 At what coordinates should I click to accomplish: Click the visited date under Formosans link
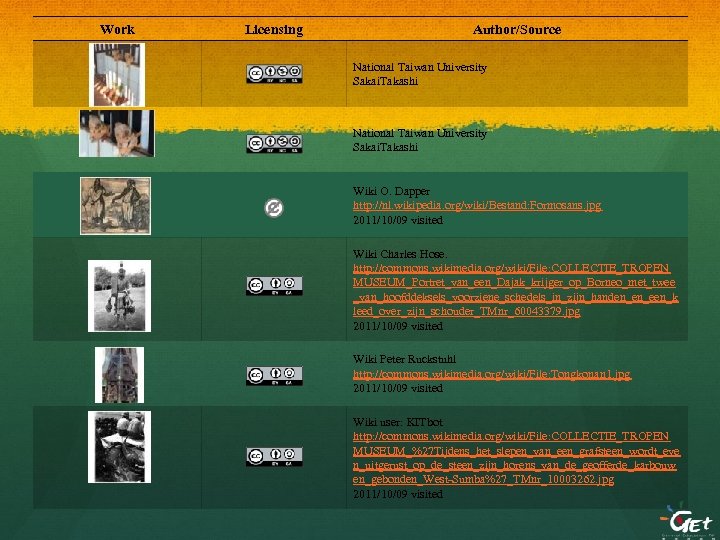tap(398, 220)
